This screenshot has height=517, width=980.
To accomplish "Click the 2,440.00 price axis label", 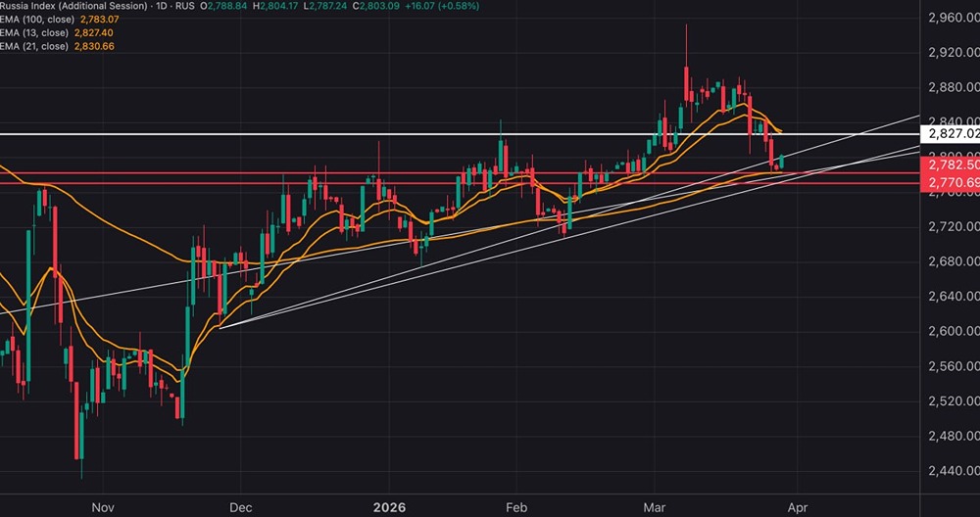I will point(954,471).
